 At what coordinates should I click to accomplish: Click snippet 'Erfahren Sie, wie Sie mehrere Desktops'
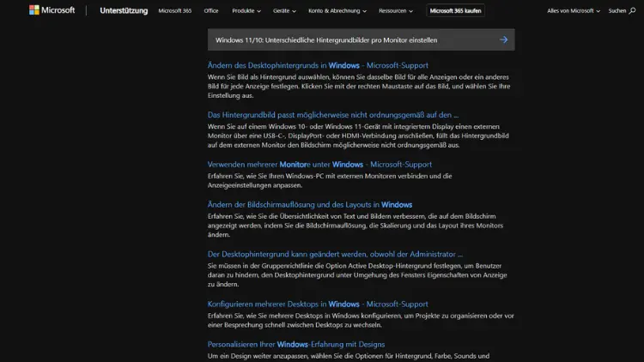coord(361,320)
